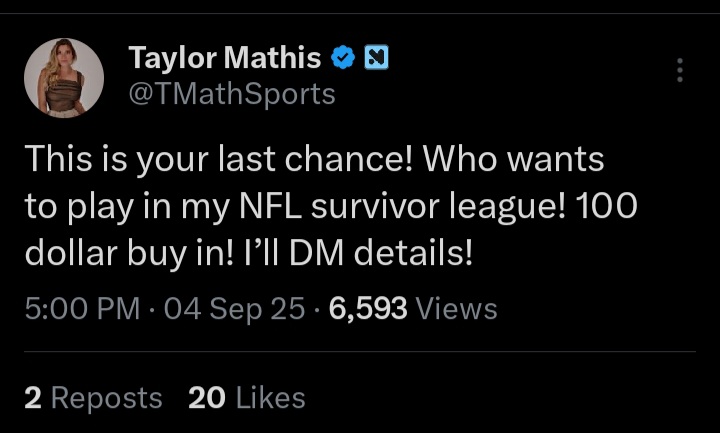Image resolution: width=720 pixels, height=433 pixels.
Task: Show who reposted via the Reposts label
Action: (x=106, y=398)
